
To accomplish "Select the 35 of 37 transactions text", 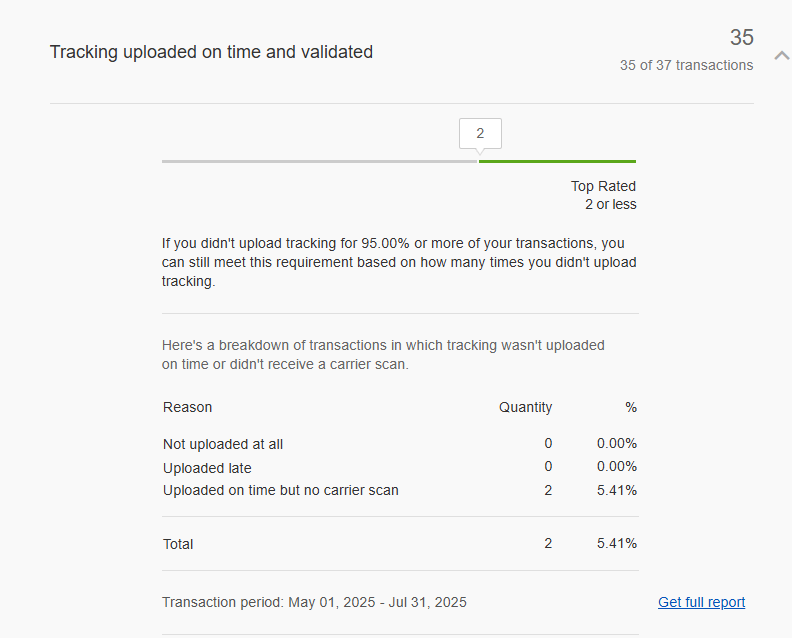I will coord(686,65).
